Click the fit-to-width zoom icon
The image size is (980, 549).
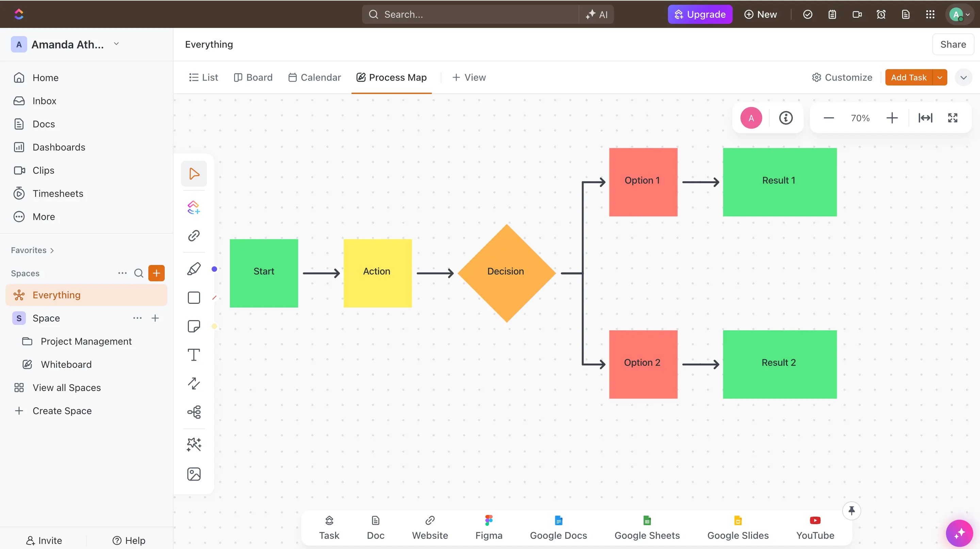[x=925, y=118]
